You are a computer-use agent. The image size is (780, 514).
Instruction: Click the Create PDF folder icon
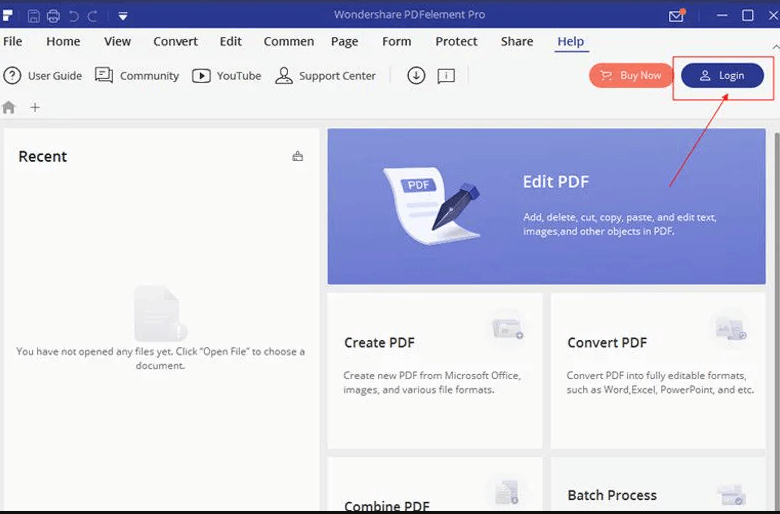(507, 329)
